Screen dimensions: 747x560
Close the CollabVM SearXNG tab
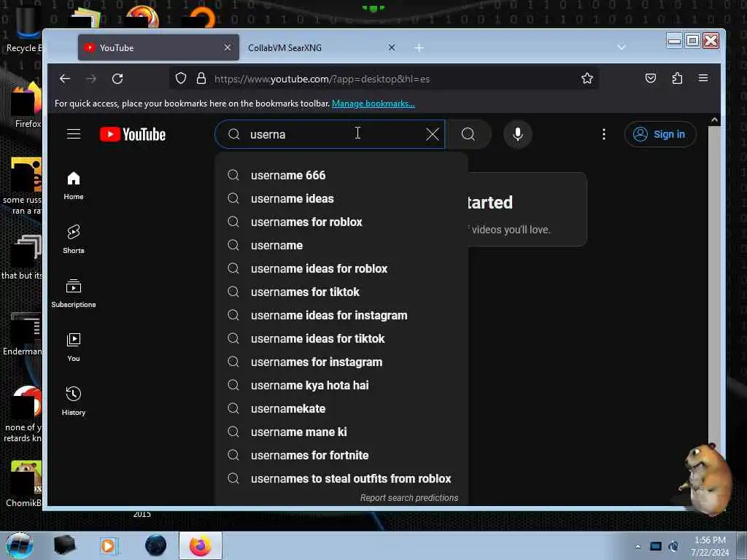point(391,47)
